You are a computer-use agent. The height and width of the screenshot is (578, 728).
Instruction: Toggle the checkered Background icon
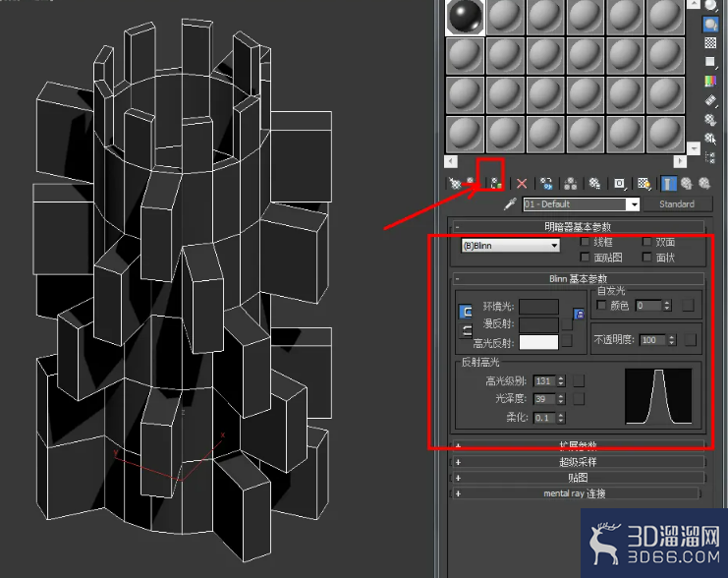tap(711, 42)
